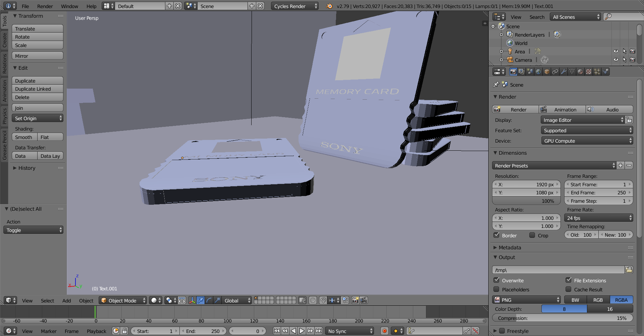
Task: Hide the Camera with eye icon
Action: pyautogui.click(x=616, y=60)
